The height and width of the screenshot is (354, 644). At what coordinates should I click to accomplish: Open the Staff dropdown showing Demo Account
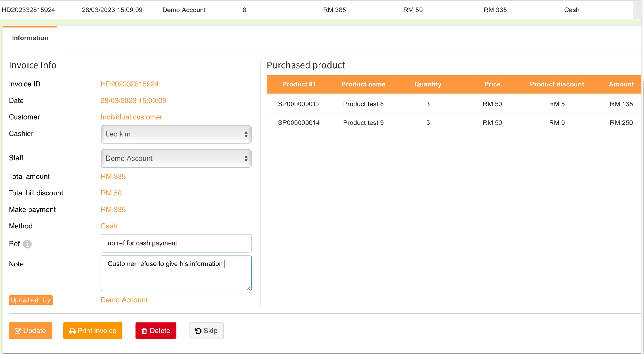coord(176,158)
